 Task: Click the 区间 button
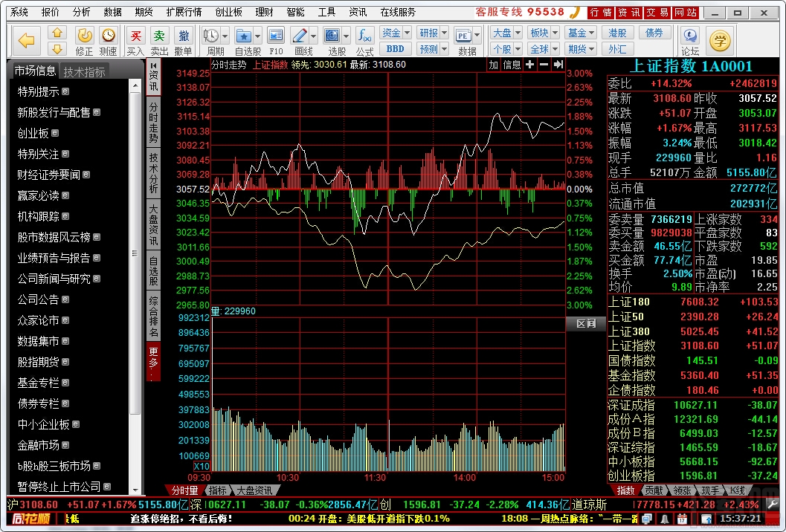(x=585, y=324)
